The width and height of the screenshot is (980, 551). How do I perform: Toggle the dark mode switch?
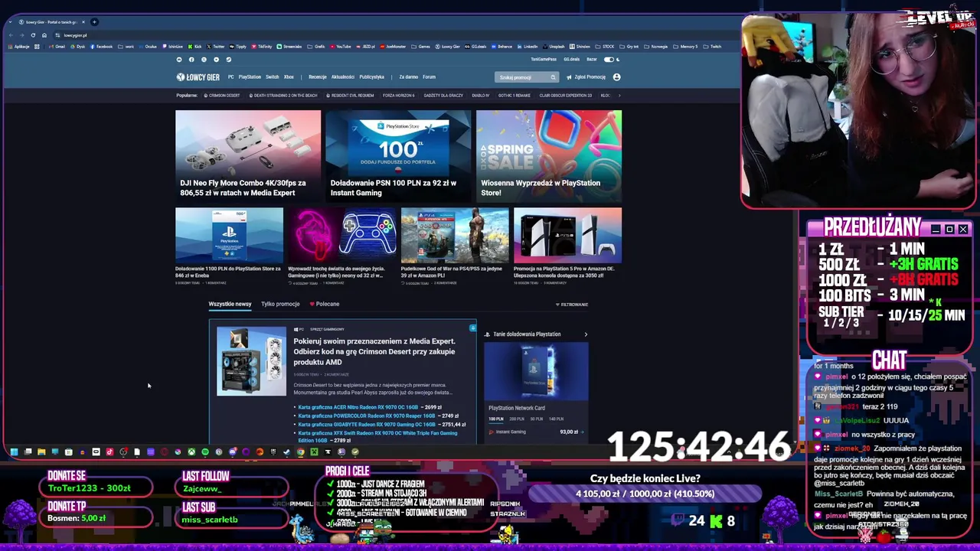click(x=609, y=59)
